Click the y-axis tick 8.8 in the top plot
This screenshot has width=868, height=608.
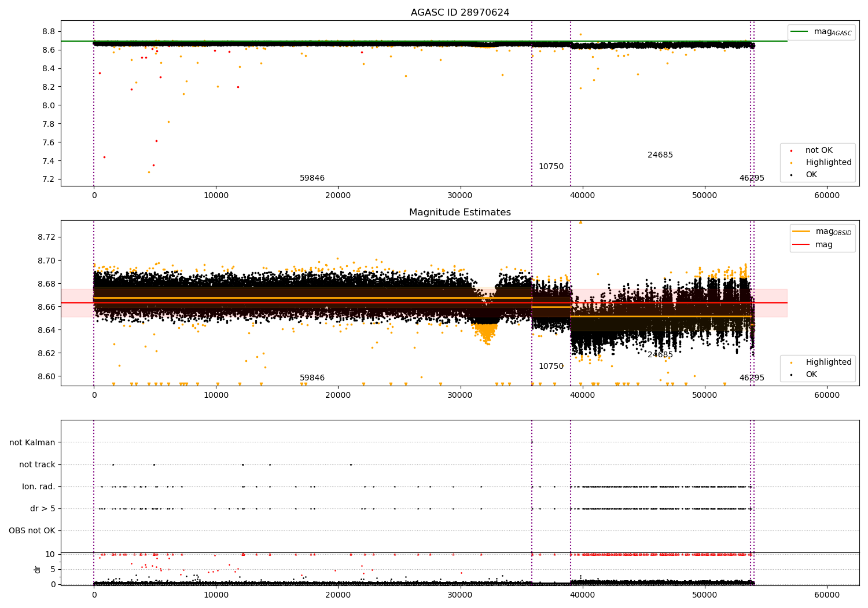49,31
